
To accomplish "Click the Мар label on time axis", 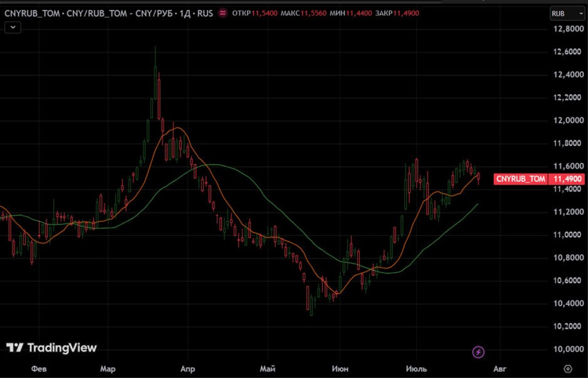I will coord(107,369).
